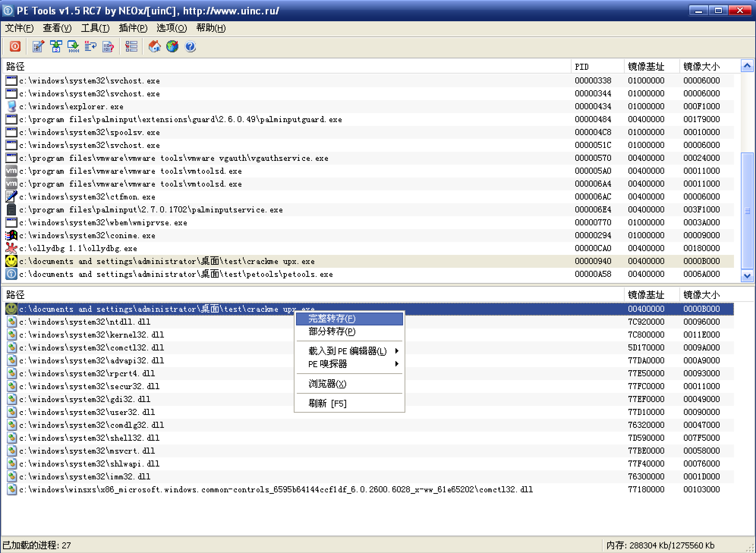Select kernel32.dll in module list

point(91,335)
